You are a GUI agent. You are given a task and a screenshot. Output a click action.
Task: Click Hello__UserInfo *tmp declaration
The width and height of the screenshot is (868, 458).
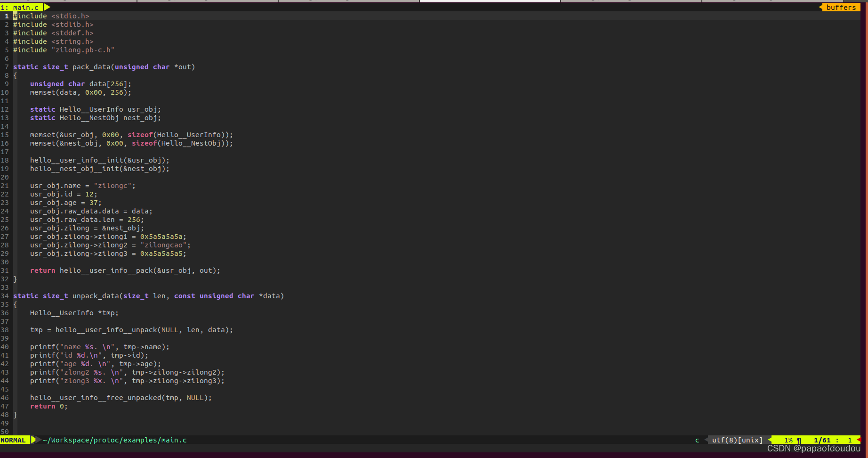point(74,313)
